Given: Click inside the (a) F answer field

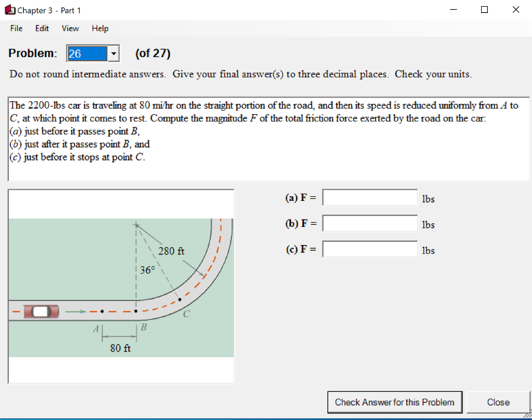Looking at the screenshot, I should point(369,197).
